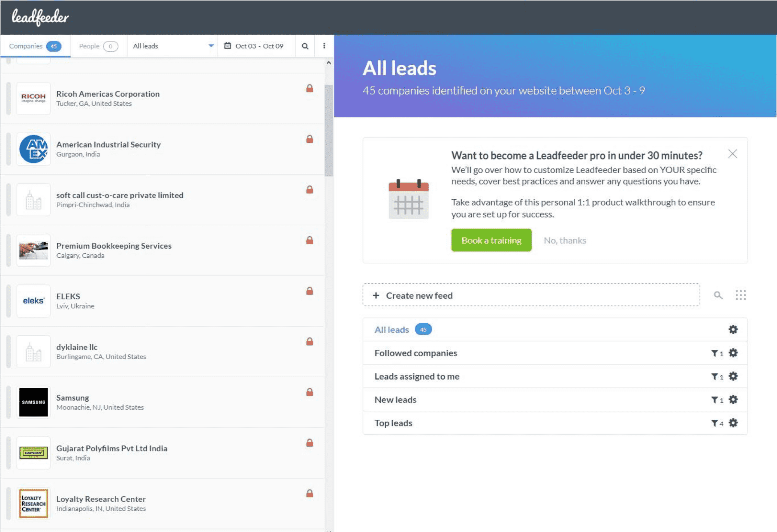Screen dimensions: 777x532
Task: Click the scroll up arrow of leads list
Action: 329,63
